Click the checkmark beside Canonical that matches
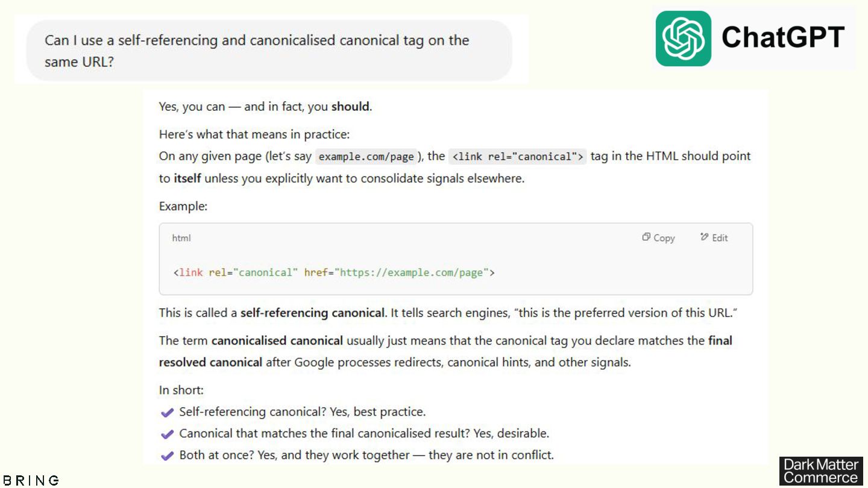Screen dimensions: 868x488 click(168, 434)
